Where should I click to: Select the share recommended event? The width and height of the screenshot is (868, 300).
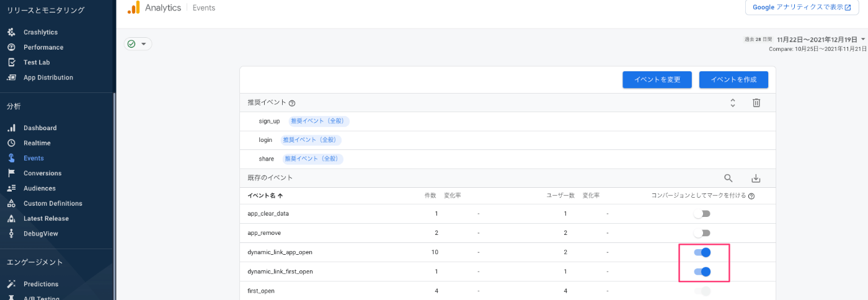[267, 159]
